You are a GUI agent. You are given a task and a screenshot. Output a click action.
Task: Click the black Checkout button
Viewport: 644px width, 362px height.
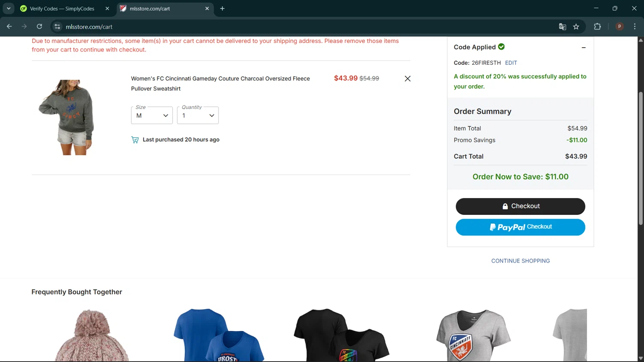point(520,206)
